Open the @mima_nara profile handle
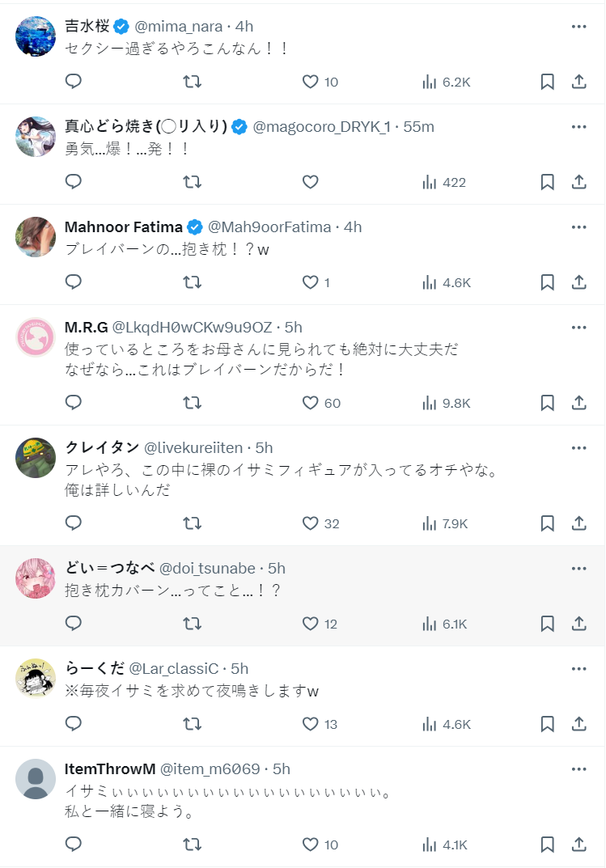Screen dimensions: 606x868 pos(179,27)
